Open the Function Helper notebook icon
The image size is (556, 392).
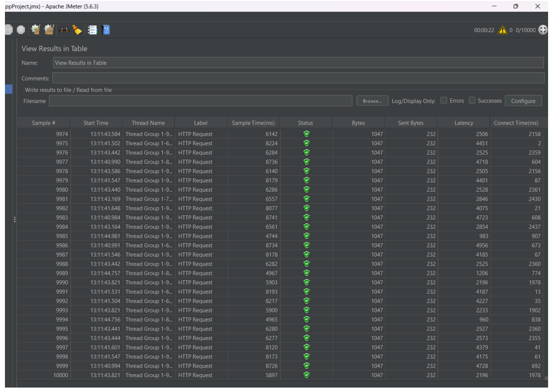click(92, 30)
